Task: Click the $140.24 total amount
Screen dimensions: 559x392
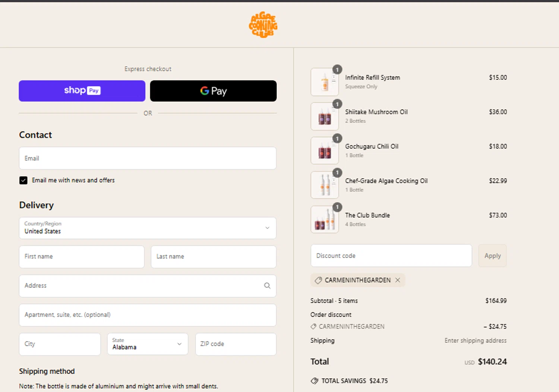Action: point(492,362)
